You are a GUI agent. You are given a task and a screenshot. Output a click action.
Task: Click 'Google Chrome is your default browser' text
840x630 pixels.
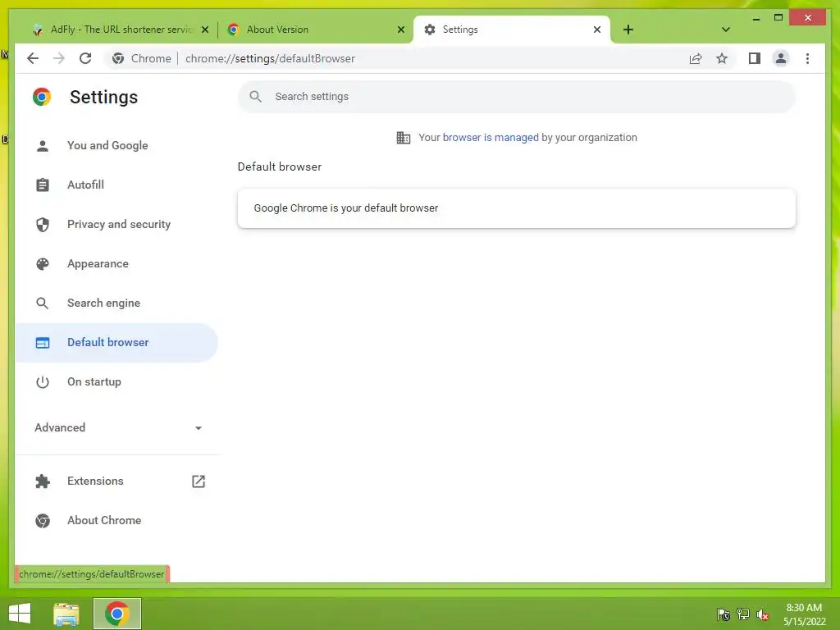346,208
